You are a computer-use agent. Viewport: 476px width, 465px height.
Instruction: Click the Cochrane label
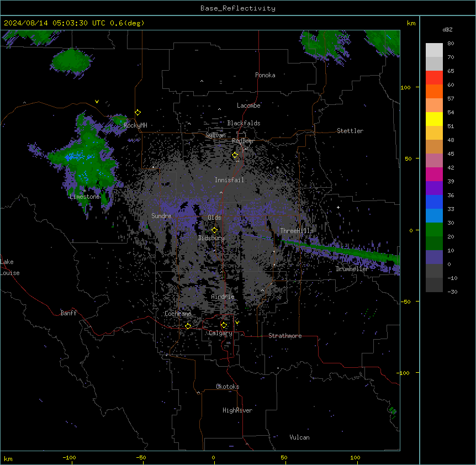coord(178,314)
